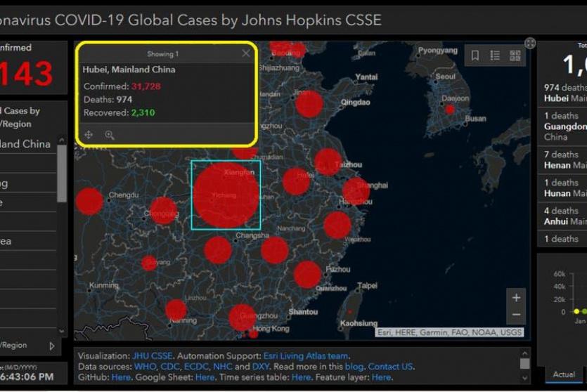
Task: Click the large Hubei red circle on map
Action: [226, 196]
